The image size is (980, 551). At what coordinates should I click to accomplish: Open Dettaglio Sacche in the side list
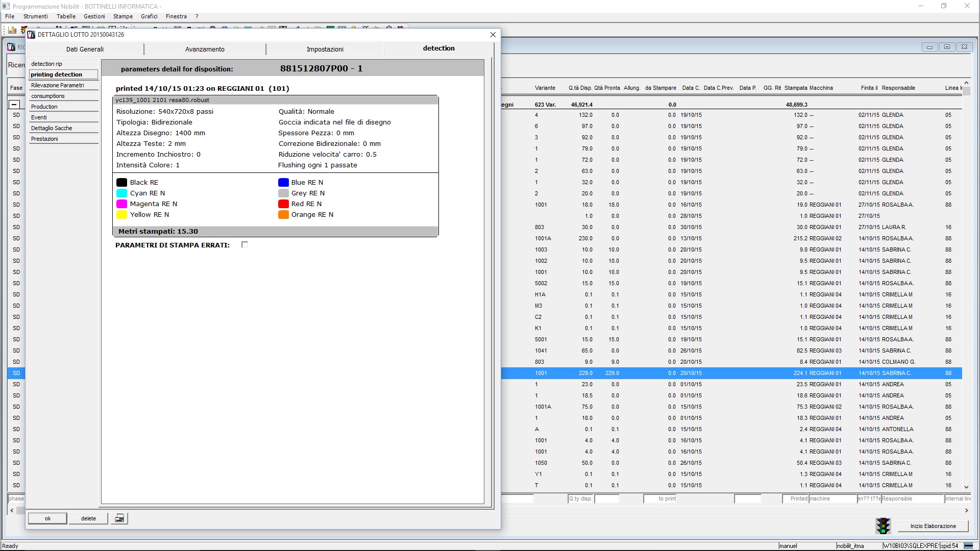(x=63, y=128)
